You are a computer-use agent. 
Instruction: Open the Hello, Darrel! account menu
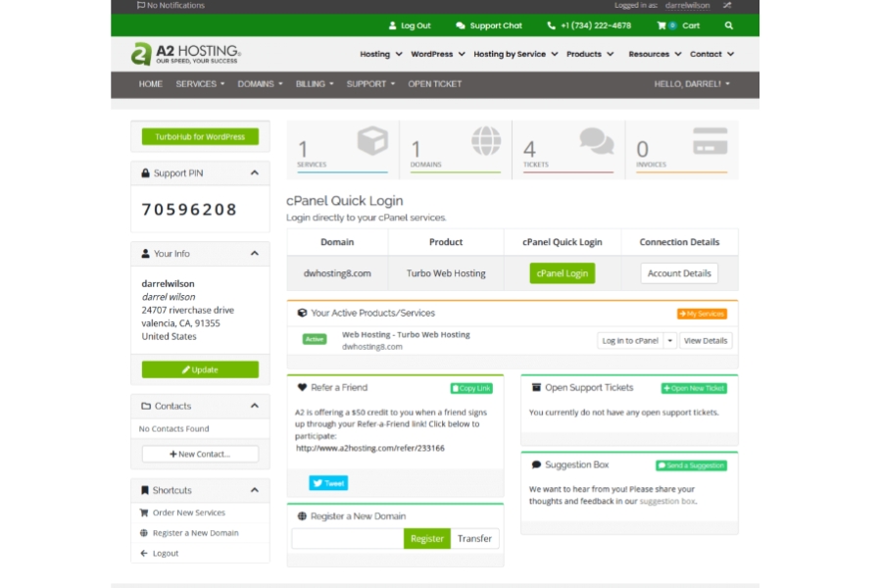(x=692, y=84)
